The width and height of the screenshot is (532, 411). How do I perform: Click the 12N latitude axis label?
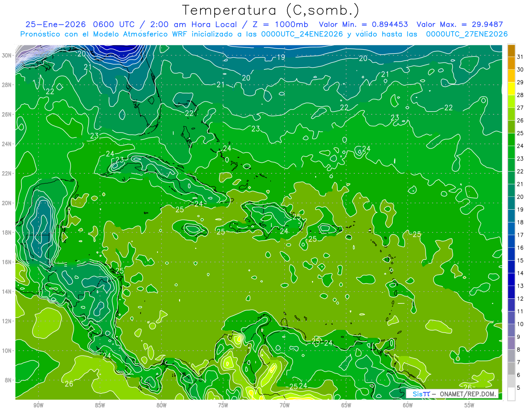pos(8,321)
